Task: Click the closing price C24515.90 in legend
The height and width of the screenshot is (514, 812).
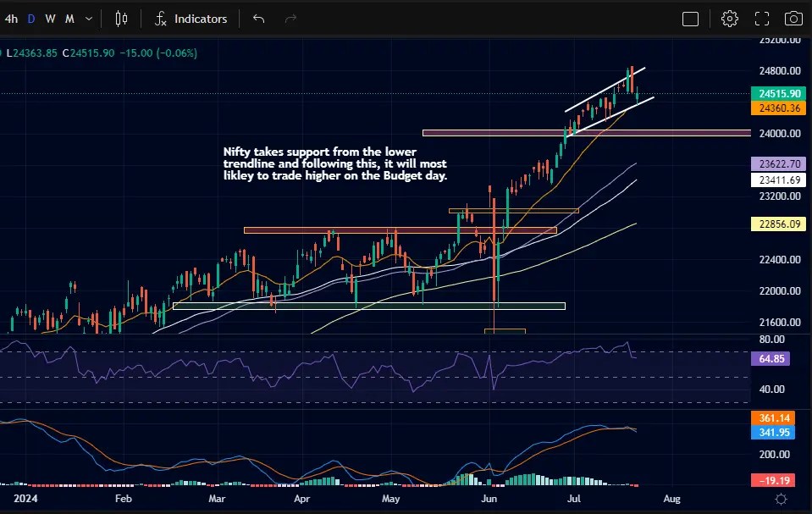Action: pyautogui.click(x=89, y=53)
